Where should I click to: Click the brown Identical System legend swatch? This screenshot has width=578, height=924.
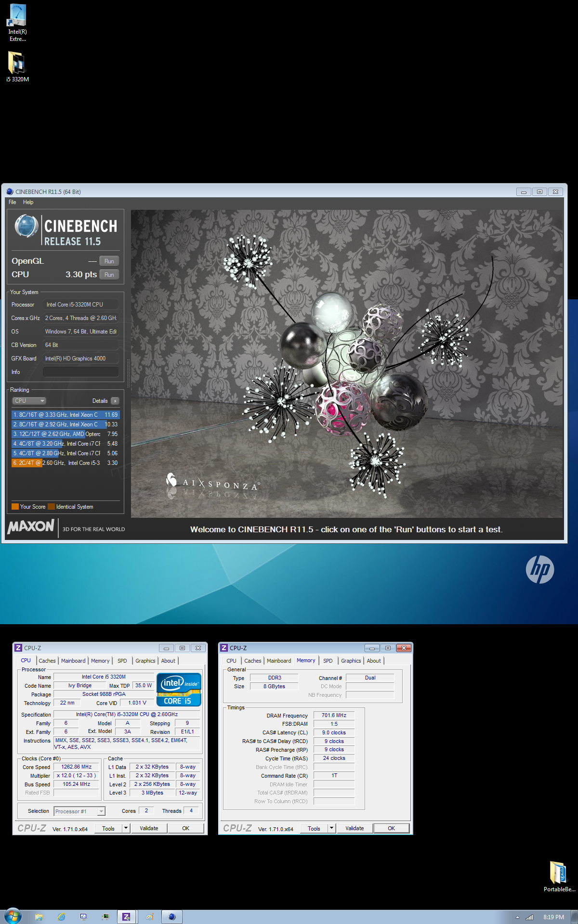click(x=51, y=507)
